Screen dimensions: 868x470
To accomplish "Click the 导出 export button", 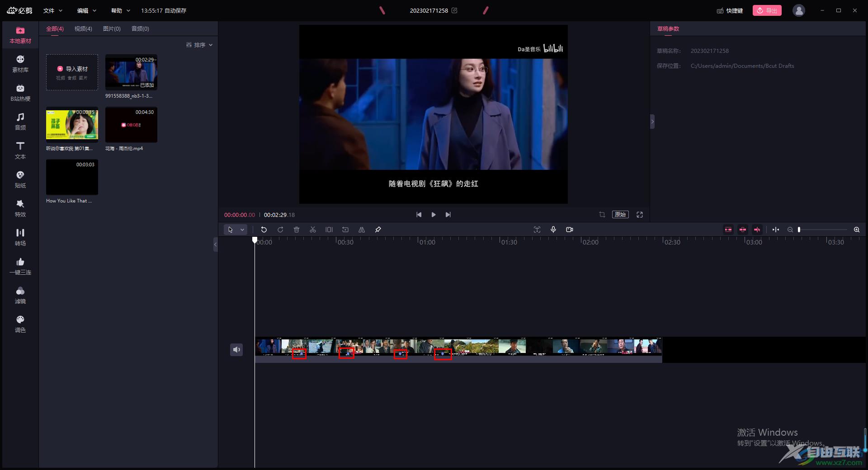I will click(767, 10).
